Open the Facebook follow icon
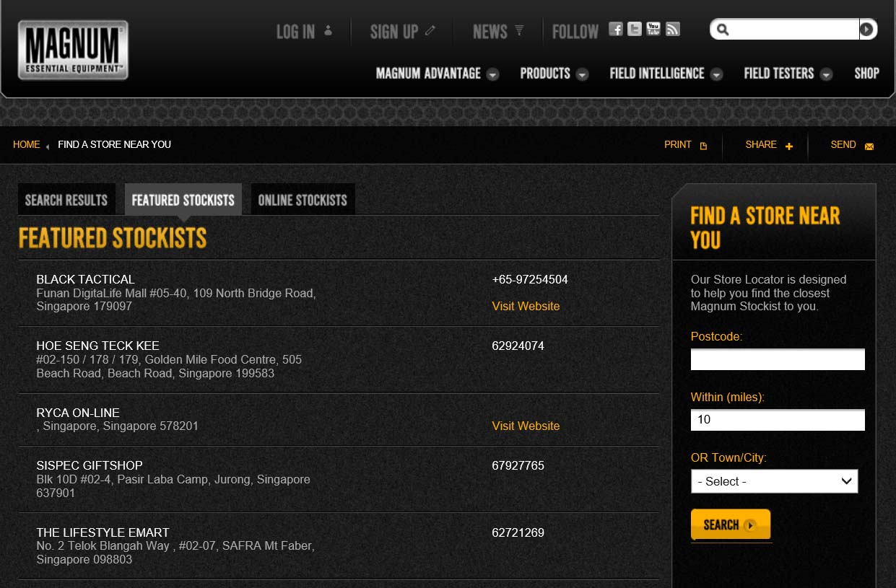896x588 pixels. click(x=615, y=29)
